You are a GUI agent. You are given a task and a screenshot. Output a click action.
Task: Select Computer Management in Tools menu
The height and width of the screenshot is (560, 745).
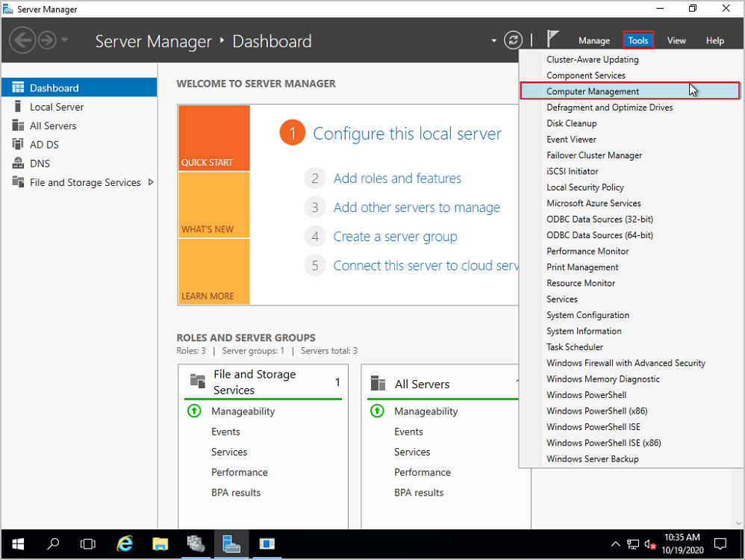tap(629, 91)
